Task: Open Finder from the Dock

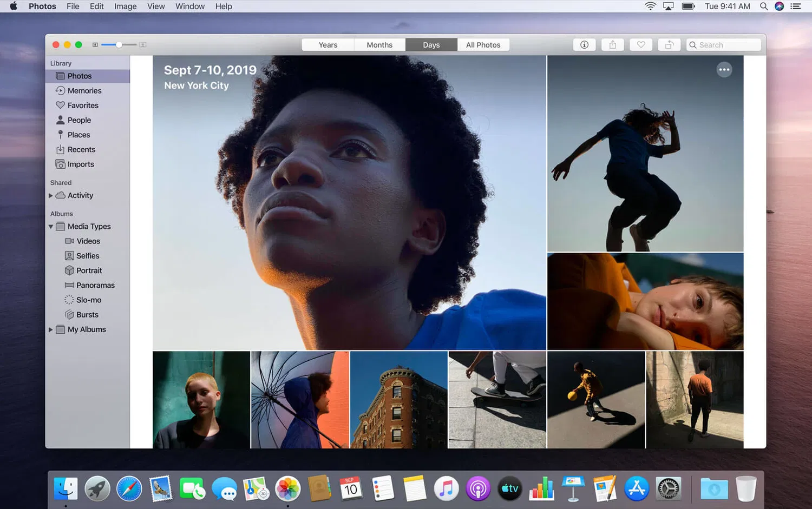Action: tap(66, 489)
